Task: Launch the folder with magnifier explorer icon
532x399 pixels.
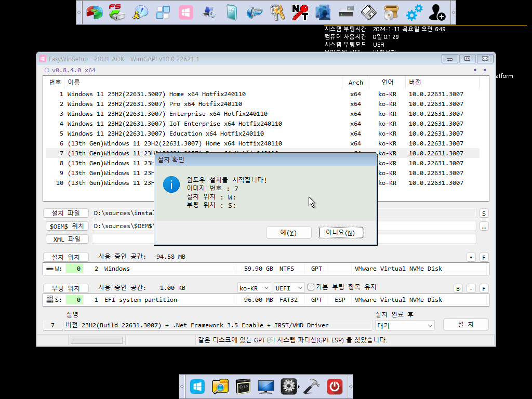Action: [220, 387]
